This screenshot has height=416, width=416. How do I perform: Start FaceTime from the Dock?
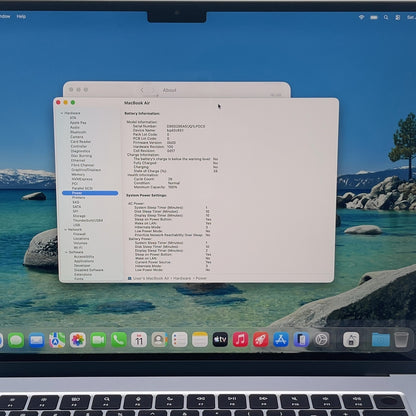click(x=98, y=340)
